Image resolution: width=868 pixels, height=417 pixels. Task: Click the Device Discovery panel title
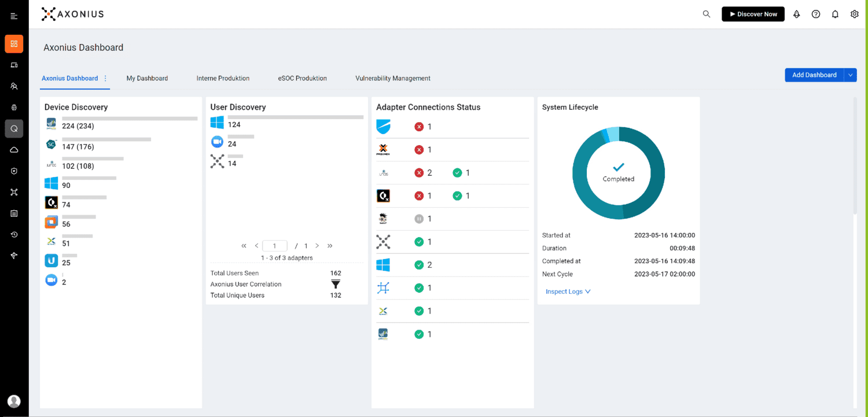(x=76, y=107)
